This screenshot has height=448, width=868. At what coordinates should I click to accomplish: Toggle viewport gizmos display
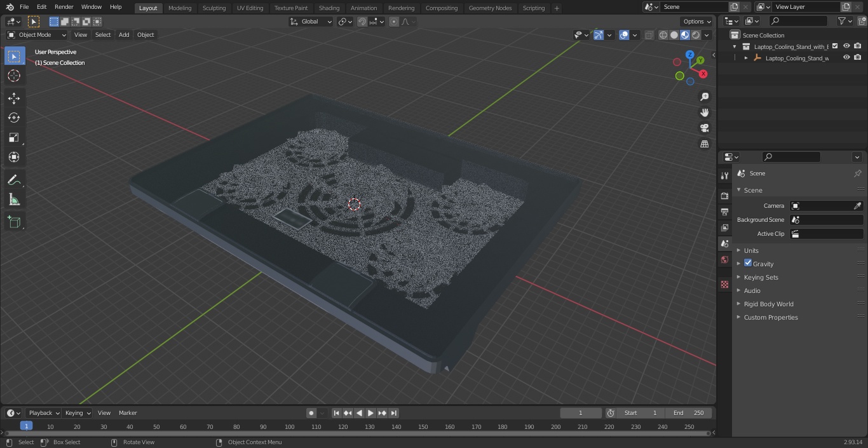click(x=599, y=35)
